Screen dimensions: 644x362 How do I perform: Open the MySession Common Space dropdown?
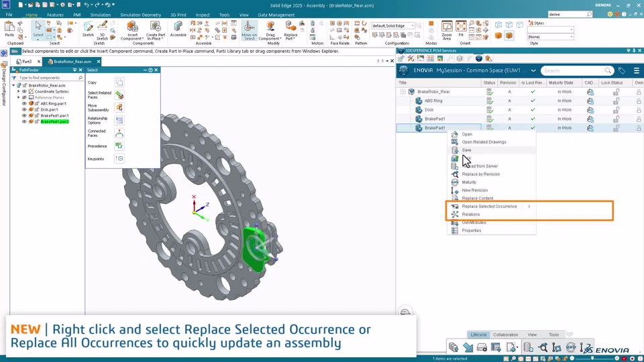coord(533,70)
